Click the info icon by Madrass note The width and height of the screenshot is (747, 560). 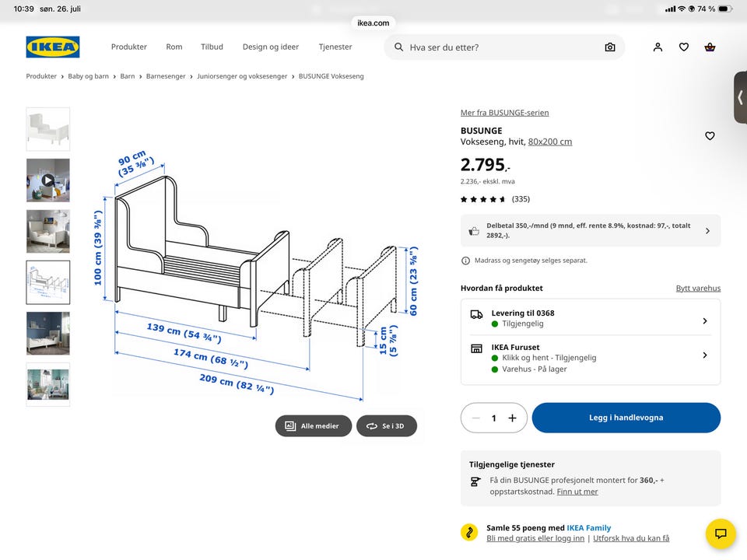465,261
